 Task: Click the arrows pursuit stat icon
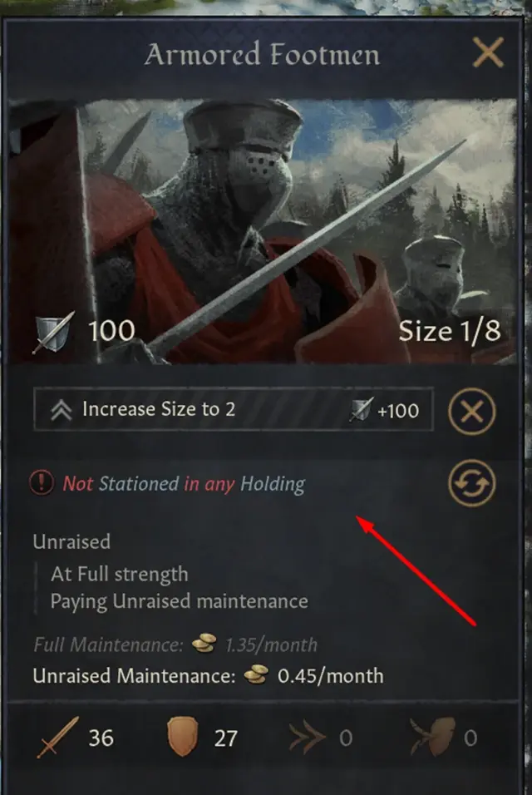click(x=307, y=737)
